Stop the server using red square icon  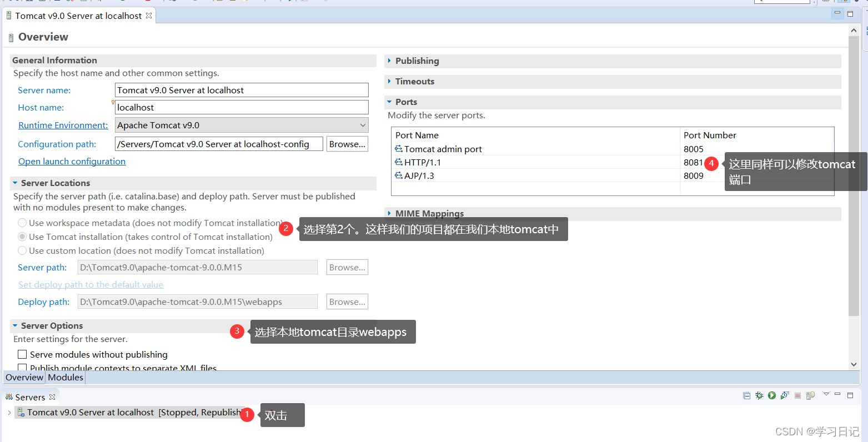[x=797, y=396]
